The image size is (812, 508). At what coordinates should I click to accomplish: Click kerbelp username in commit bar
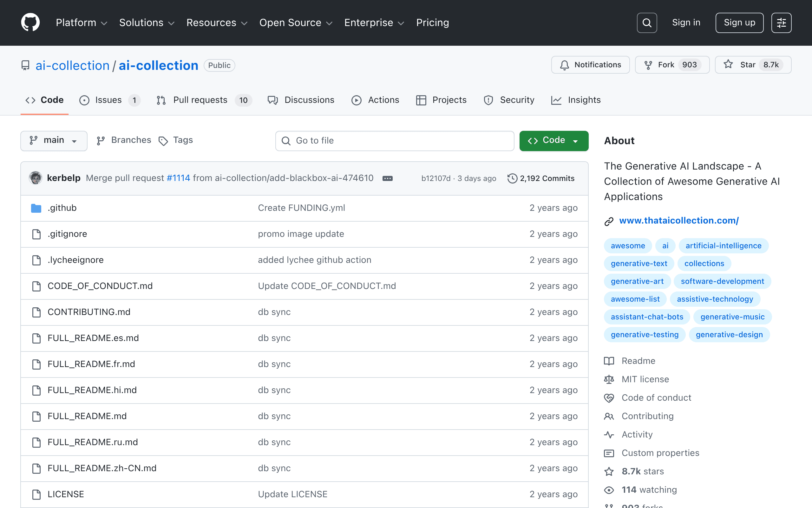[x=64, y=178]
